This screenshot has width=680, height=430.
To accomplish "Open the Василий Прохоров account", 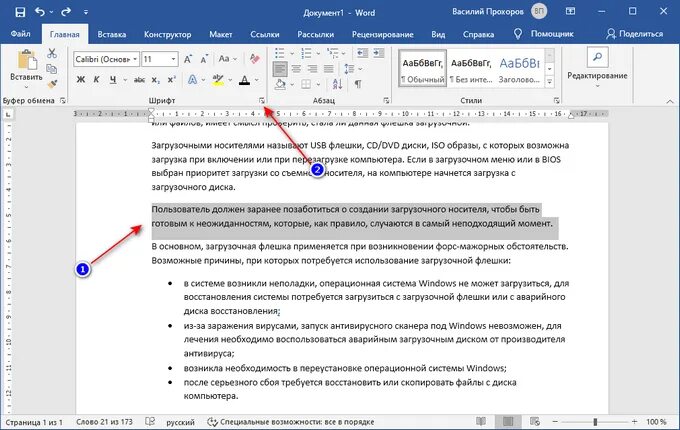I will (499, 12).
